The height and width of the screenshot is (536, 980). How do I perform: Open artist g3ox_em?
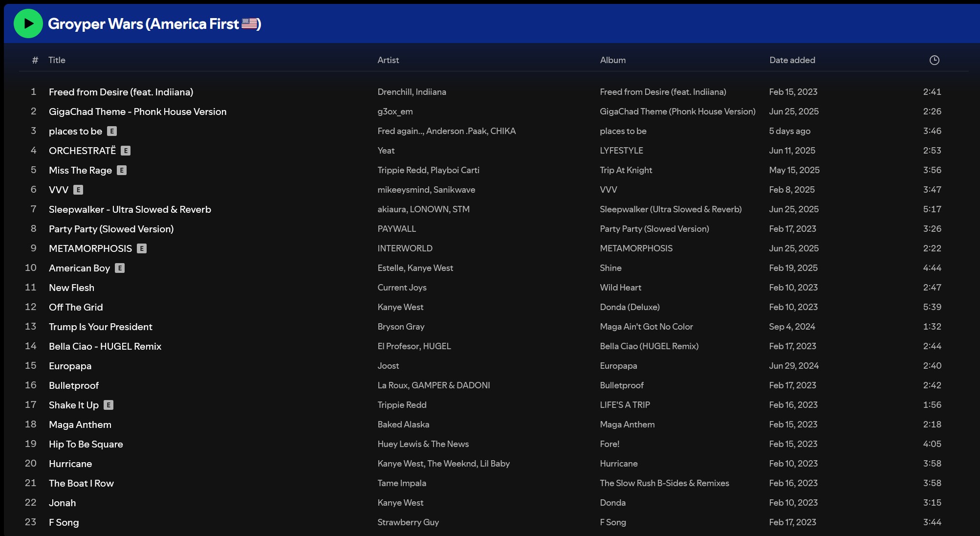coord(395,112)
